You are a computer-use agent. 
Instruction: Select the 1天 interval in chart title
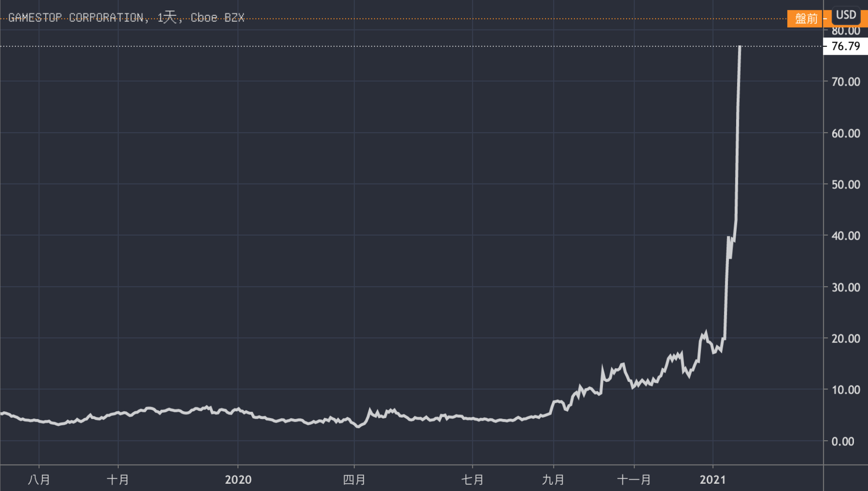click(x=167, y=18)
